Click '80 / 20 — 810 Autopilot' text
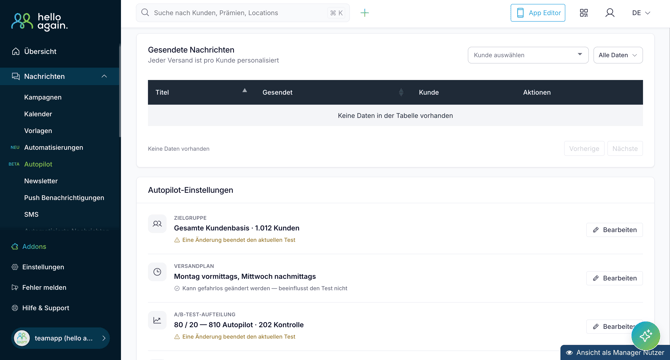 pos(213,325)
